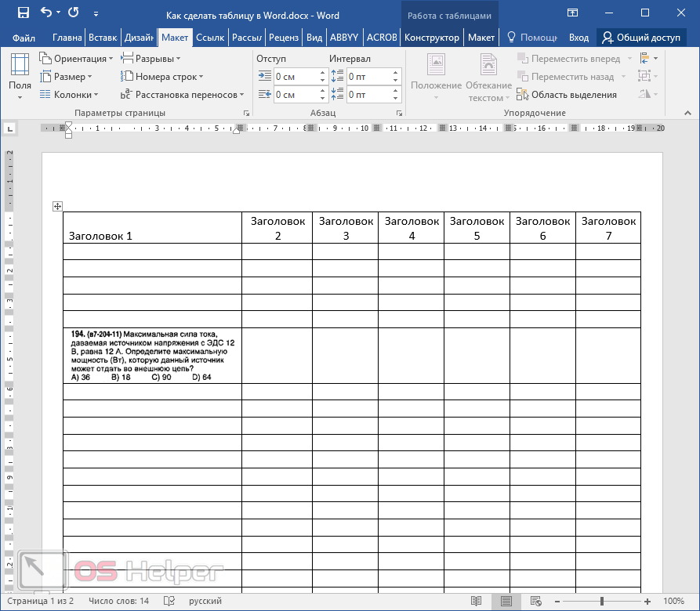Click the left indent input field

pyautogui.click(x=295, y=77)
